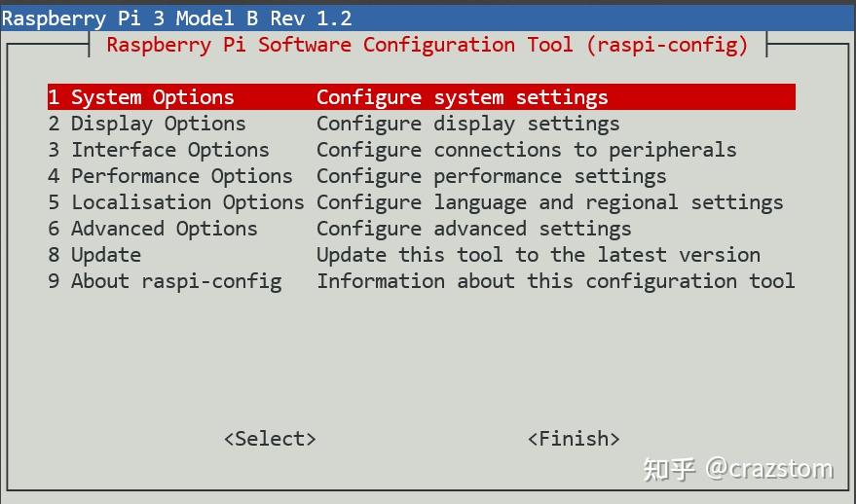Viewport: 856px width, 504px height.
Task: Click the Raspberry Pi 3 Model B header
Action: pos(176,18)
